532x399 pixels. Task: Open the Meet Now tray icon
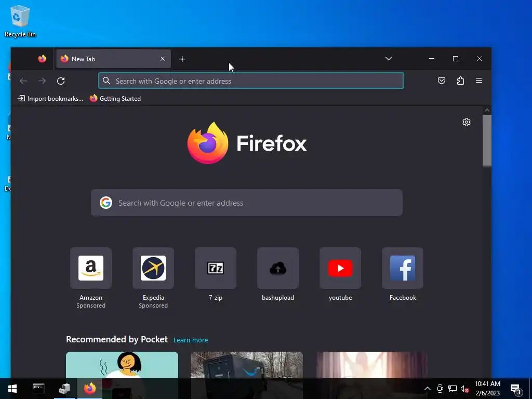440,389
